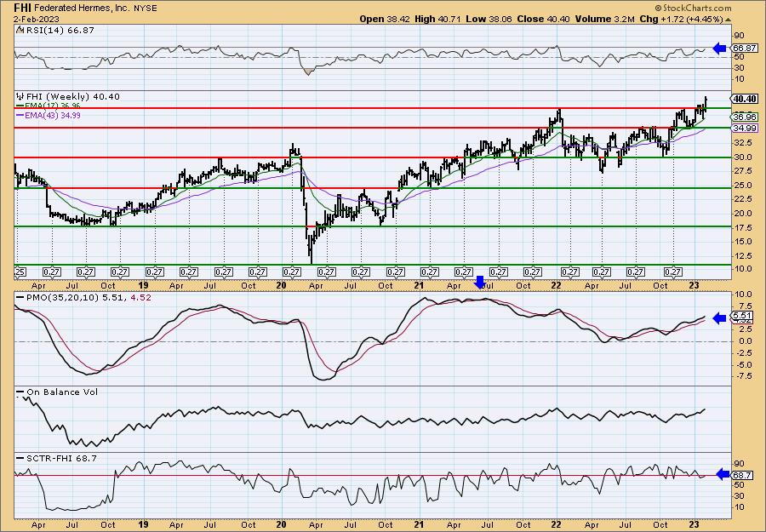This screenshot has height=532, width=766.
Task: Click the 66.87 RSI value tag on the right axis
Action: coord(746,48)
